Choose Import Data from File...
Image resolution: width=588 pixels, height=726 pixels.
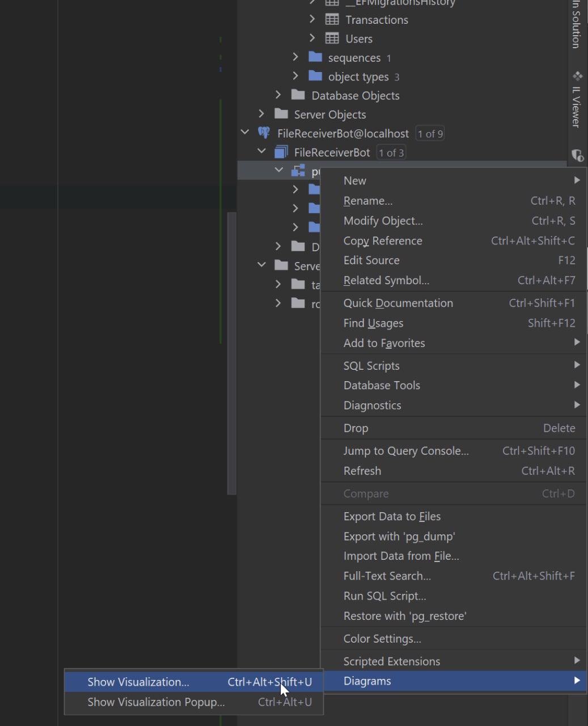click(x=454, y=556)
